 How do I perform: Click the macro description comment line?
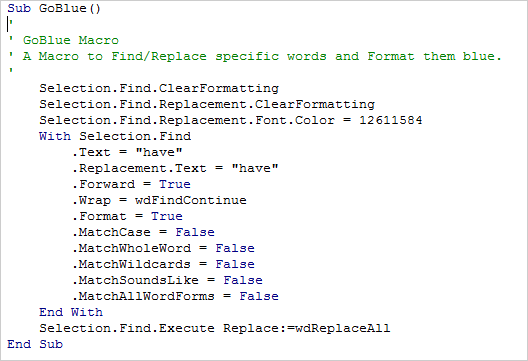click(x=255, y=56)
